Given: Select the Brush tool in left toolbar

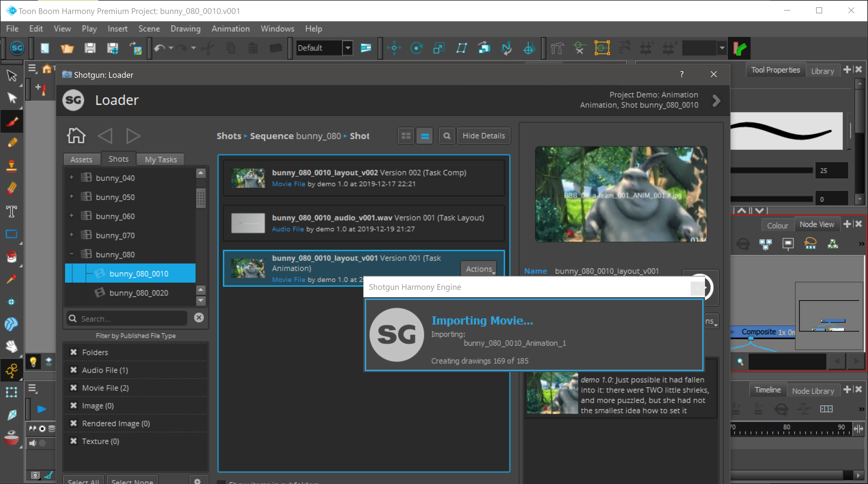Looking at the screenshot, I should click(x=12, y=121).
